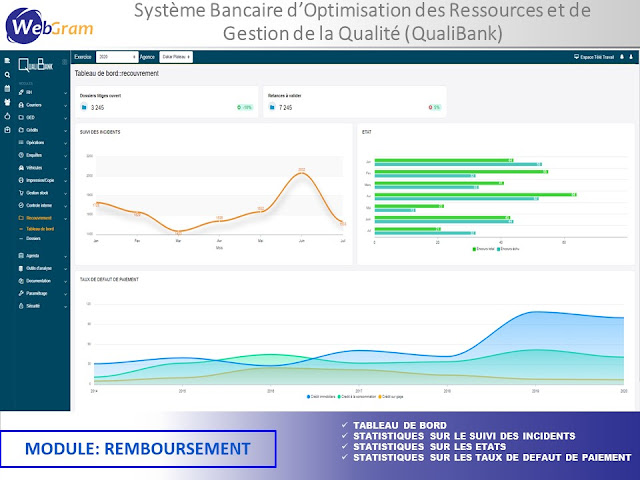This screenshot has width=640, height=480.
Task: Click the Paramétrage wrench icon
Action: pyautogui.click(x=21, y=293)
